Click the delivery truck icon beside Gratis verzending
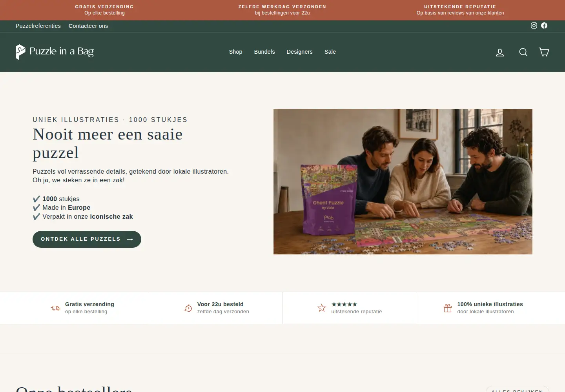The width and height of the screenshot is (565, 392). [56, 308]
